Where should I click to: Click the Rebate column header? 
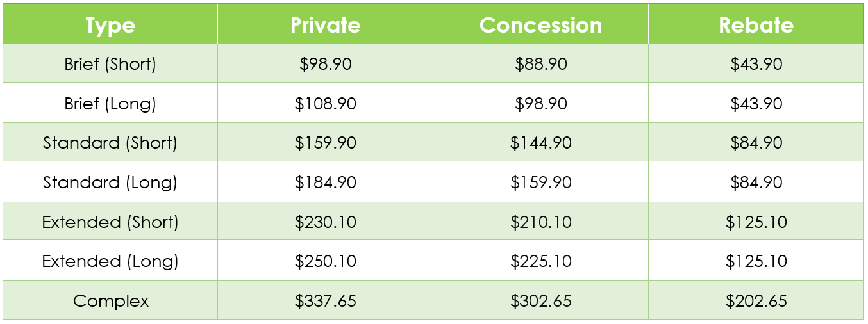756,25
